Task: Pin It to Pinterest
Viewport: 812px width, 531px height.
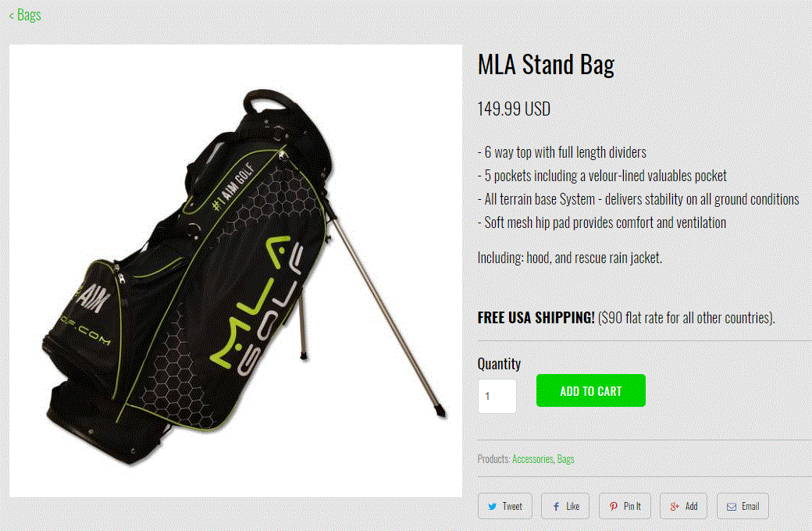Action: 625,506
